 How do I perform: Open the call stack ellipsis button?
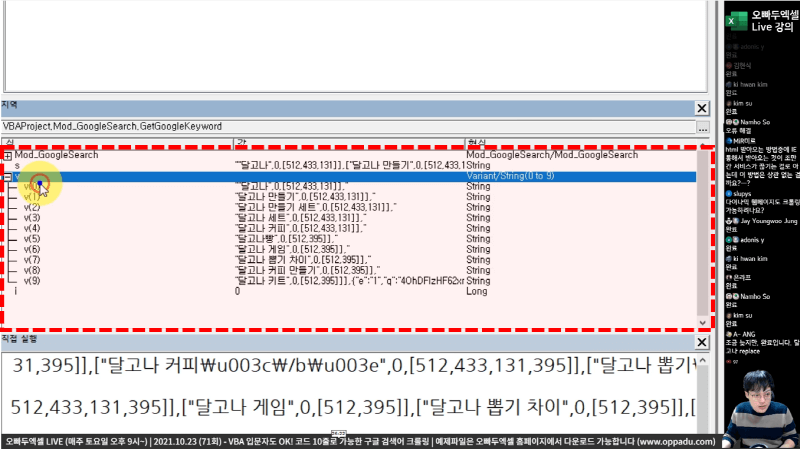pos(703,128)
